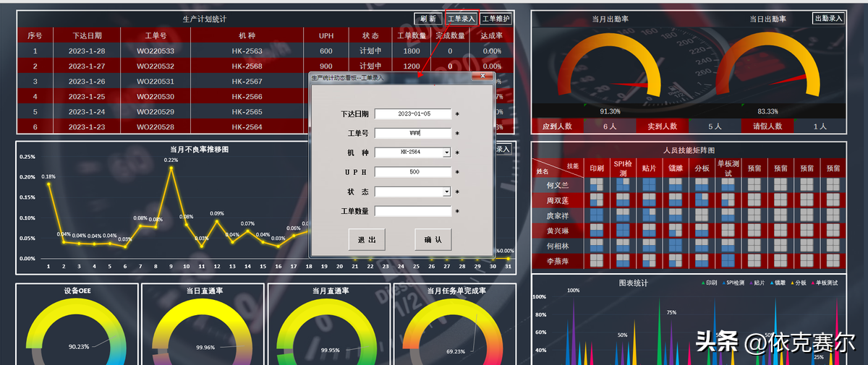Click 黄兴琳's 单板测试 skill level icon
868x365 pixels.
tap(728, 231)
